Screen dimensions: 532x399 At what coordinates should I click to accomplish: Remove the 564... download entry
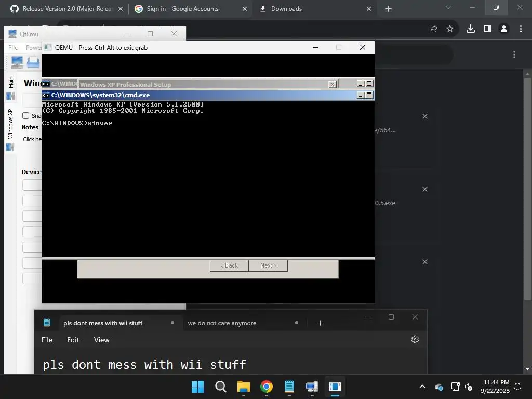[425, 116]
